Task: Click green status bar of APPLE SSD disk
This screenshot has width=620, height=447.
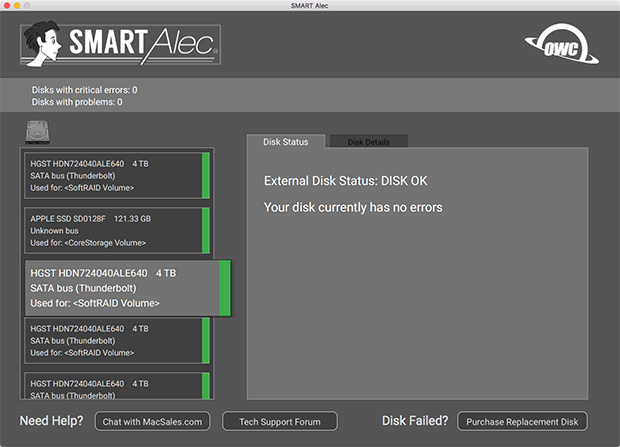Action: [206, 231]
